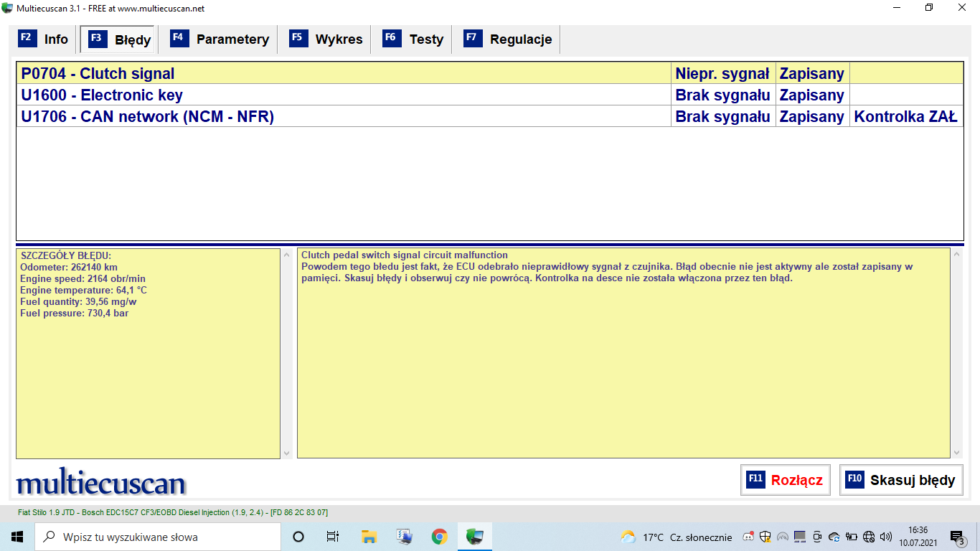The height and width of the screenshot is (551, 980).
Task: Go to the Regulacje tab
Action: tap(508, 39)
